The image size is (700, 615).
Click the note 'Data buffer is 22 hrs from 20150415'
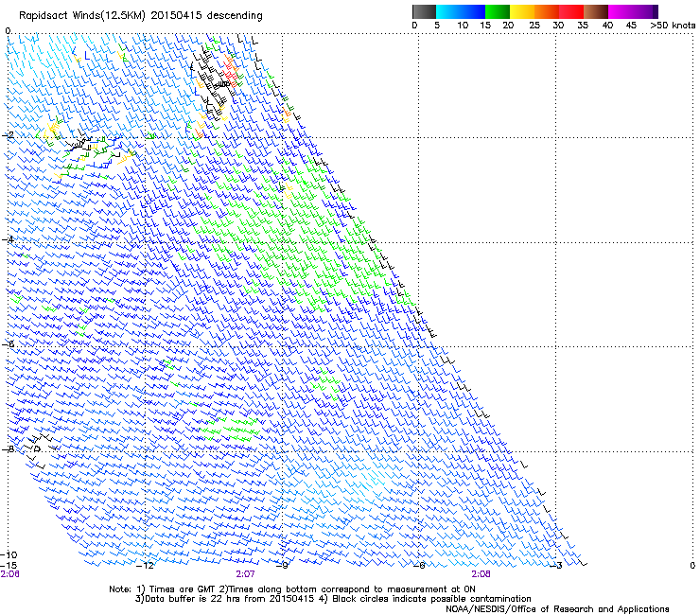tap(228, 599)
